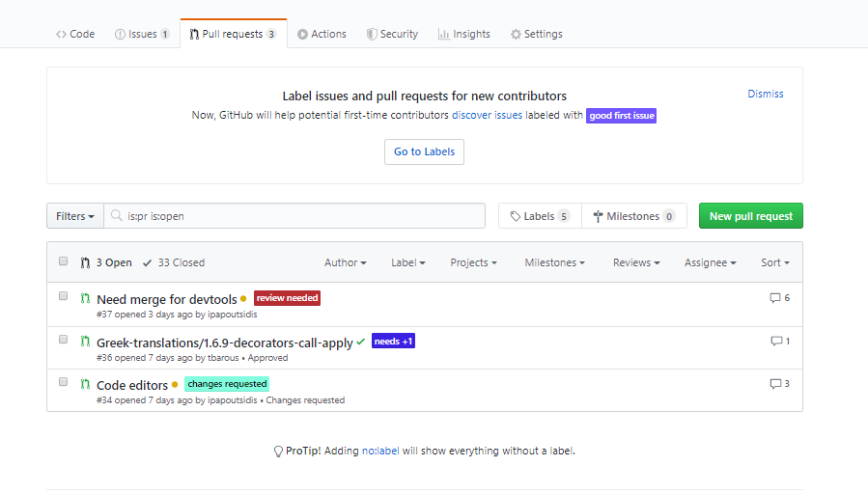Open Labels via the tag icon button
Image resolution: width=868 pixels, height=494 pixels.
(x=540, y=216)
